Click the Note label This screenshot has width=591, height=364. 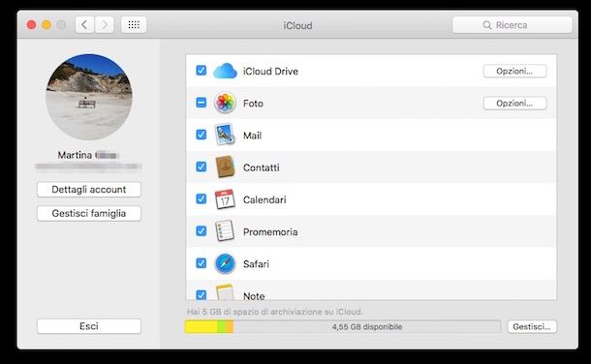254,296
